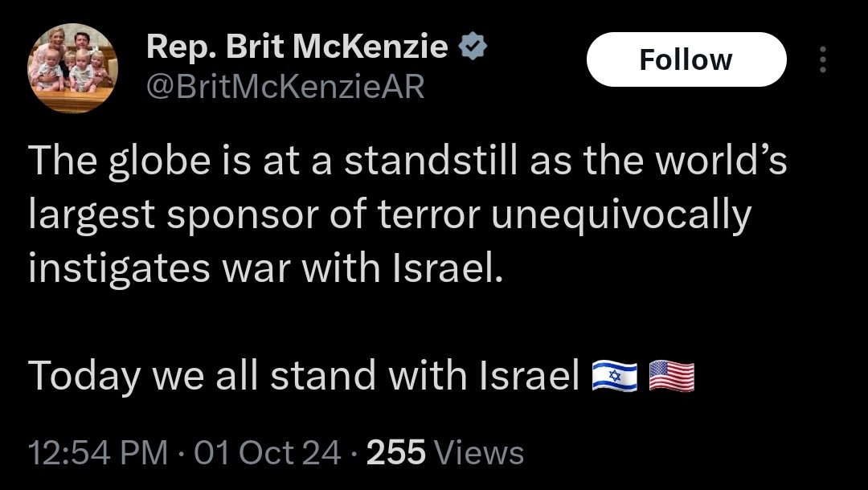Click the word "unequivocally" in the tweet
The width and height of the screenshot is (868, 490).
point(621,215)
